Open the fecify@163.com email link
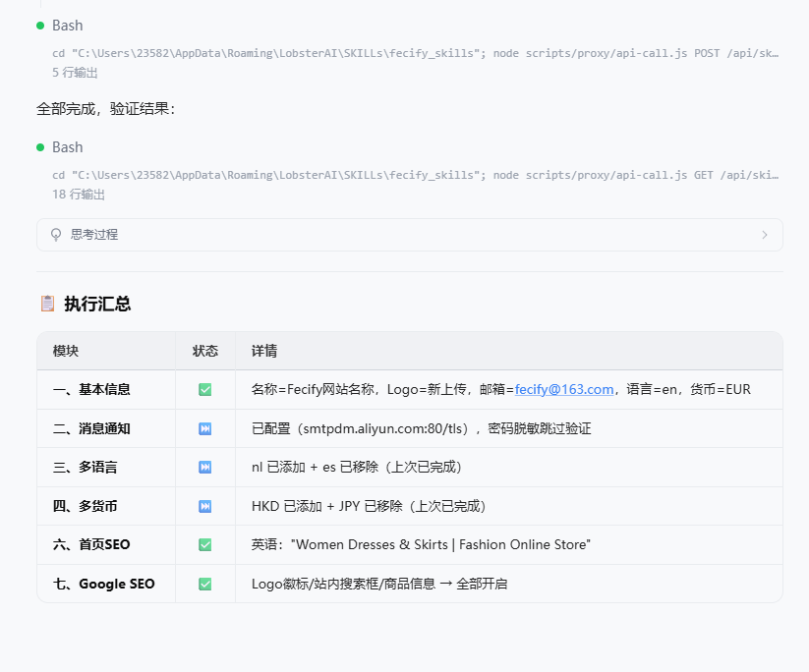809x672 pixels. (x=564, y=389)
